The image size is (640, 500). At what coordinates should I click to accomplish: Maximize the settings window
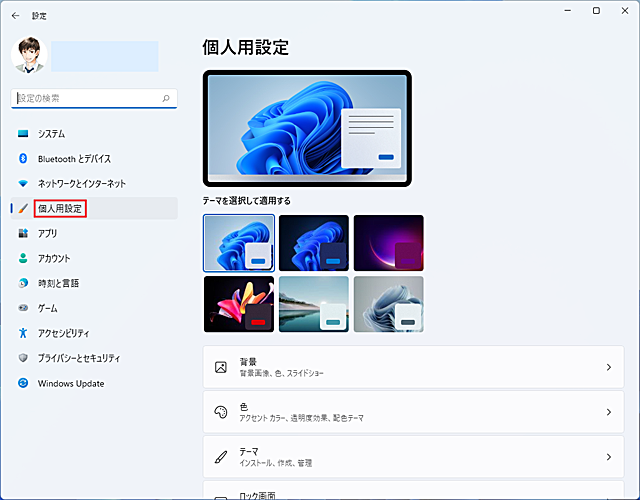tap(596, 11)
